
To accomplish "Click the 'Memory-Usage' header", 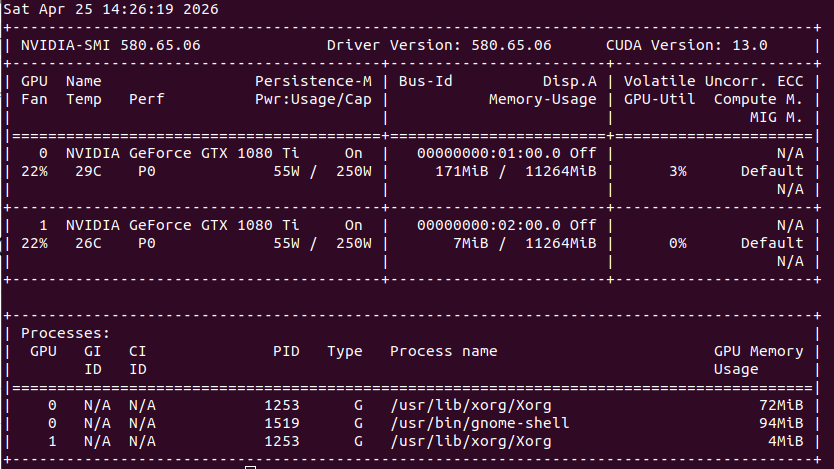I will [543, 99].
